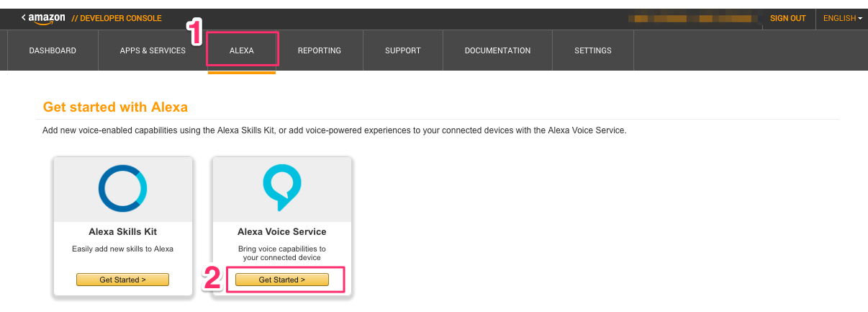868x312 pixels.
Task: Click Get Started under Alexa Skills Kit
Action: (x=122, y=280)
